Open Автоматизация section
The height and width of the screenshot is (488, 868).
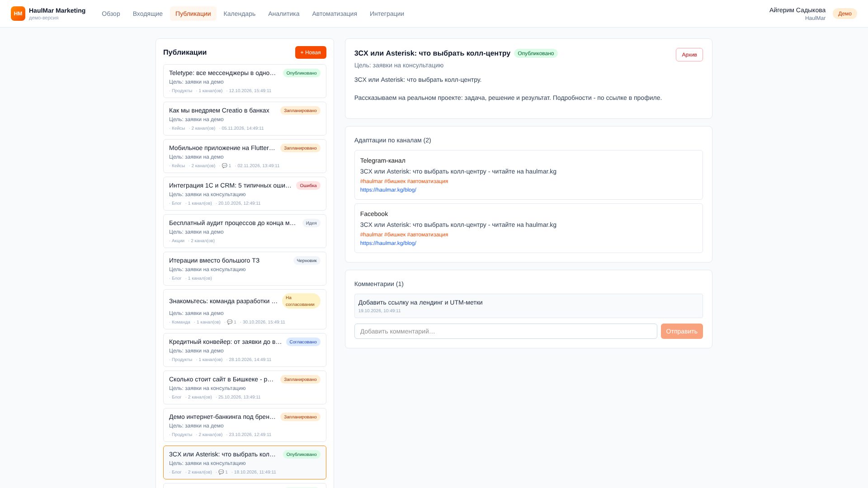[335, 14]
